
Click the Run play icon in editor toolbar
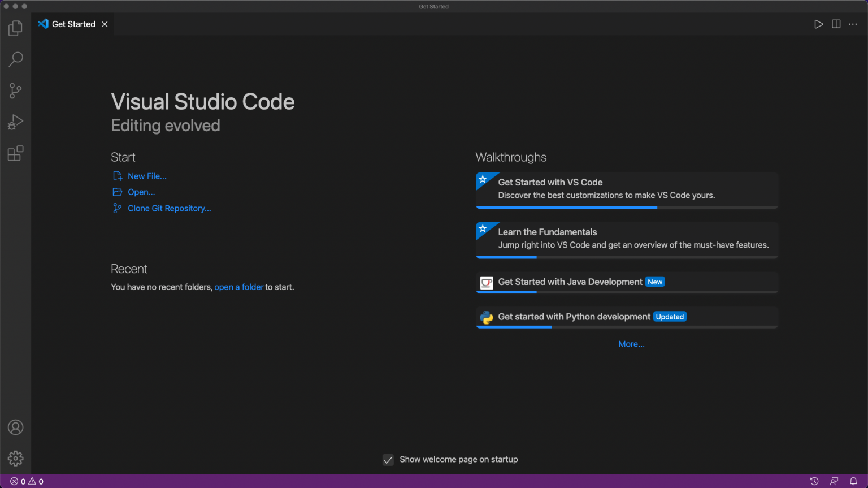coord(818,24)
